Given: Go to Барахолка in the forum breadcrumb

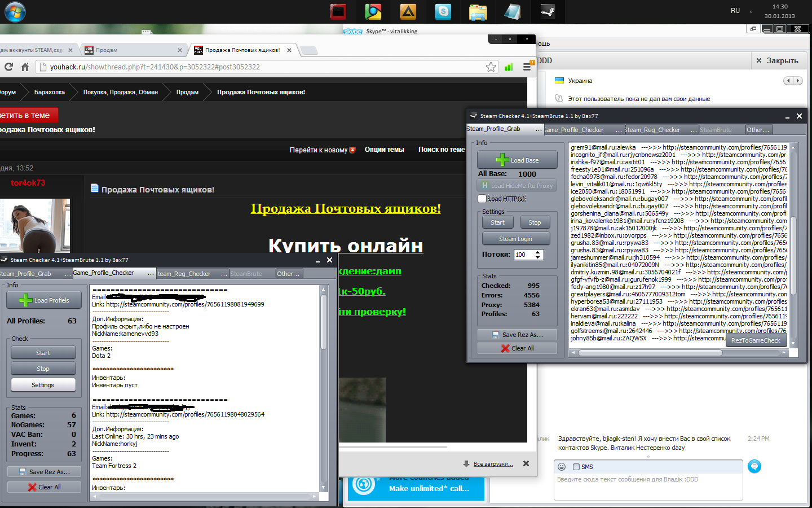Looking at the screenshot, I should point(50,92).
